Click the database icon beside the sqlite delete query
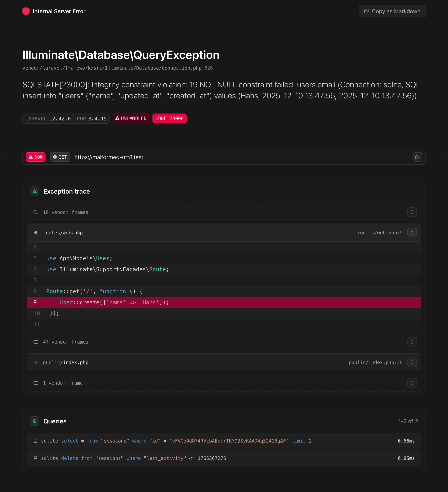The height and width of the screenshot is (492, 448). (x=36, y=458)
